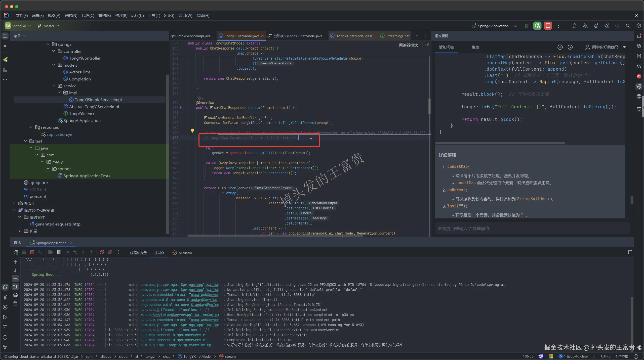Open the master branch dropdown
Screen dimensions: 644x360
(49, 26)
